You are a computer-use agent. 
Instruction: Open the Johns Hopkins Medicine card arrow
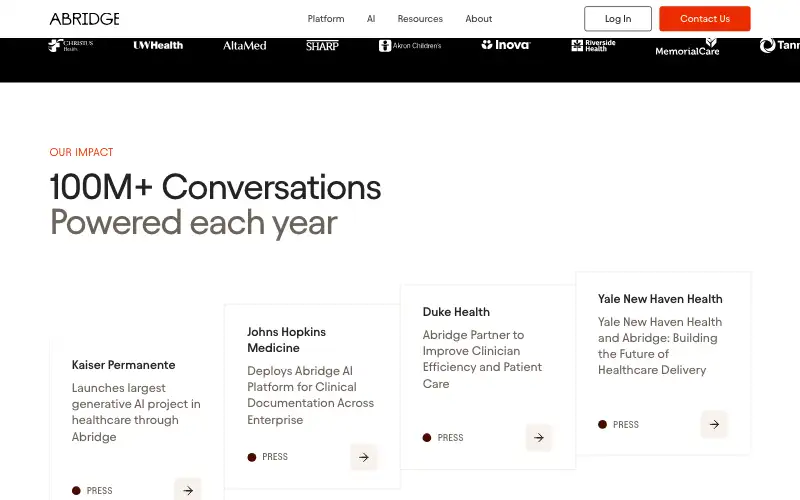click(363, 457)
